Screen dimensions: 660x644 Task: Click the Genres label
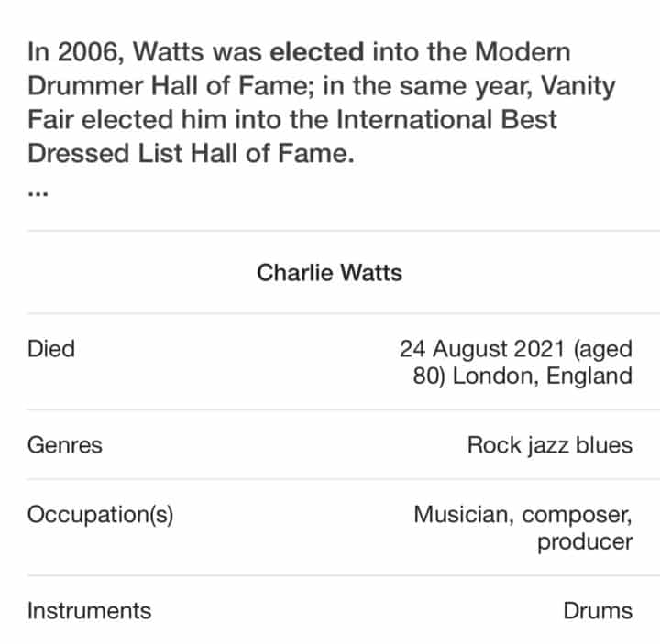pos(65,445)
